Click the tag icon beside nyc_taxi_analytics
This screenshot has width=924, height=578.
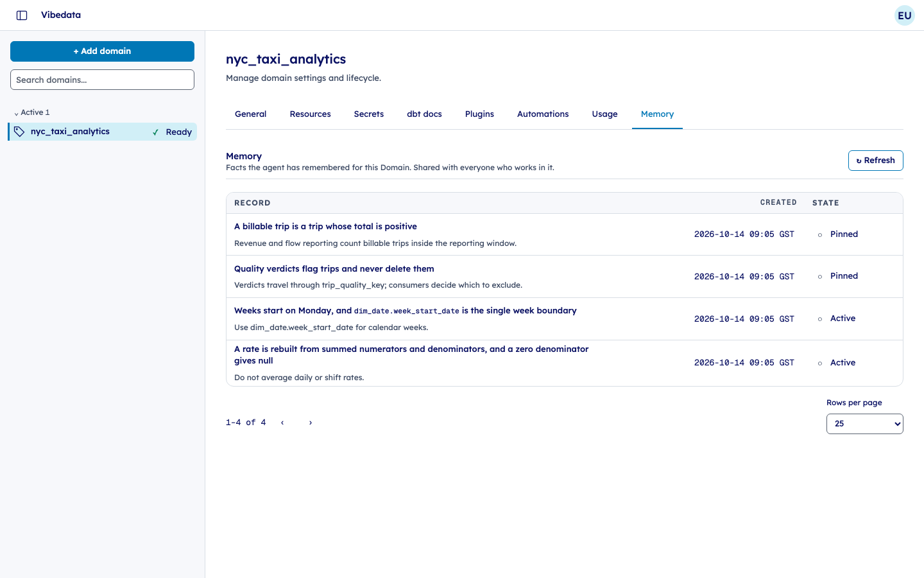19,132
